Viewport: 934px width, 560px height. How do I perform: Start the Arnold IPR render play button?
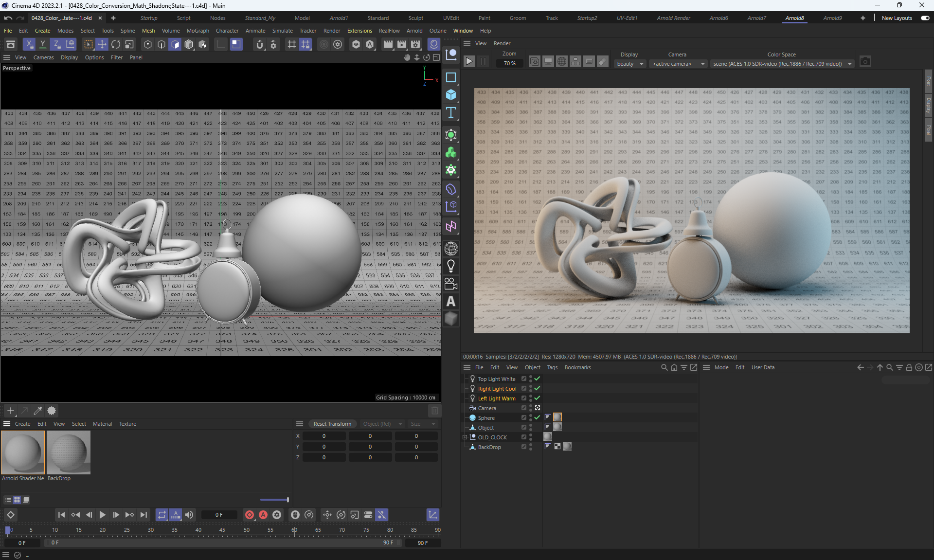[x=469, y=61]
